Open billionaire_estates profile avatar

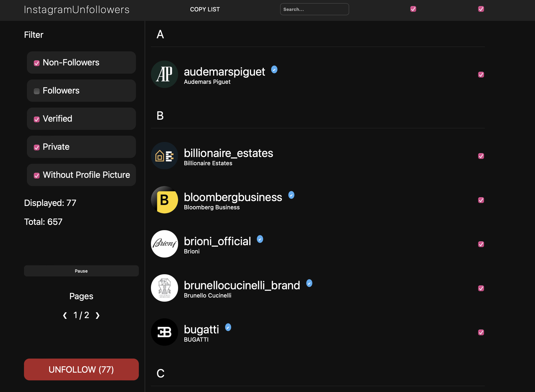click(164, 156)
